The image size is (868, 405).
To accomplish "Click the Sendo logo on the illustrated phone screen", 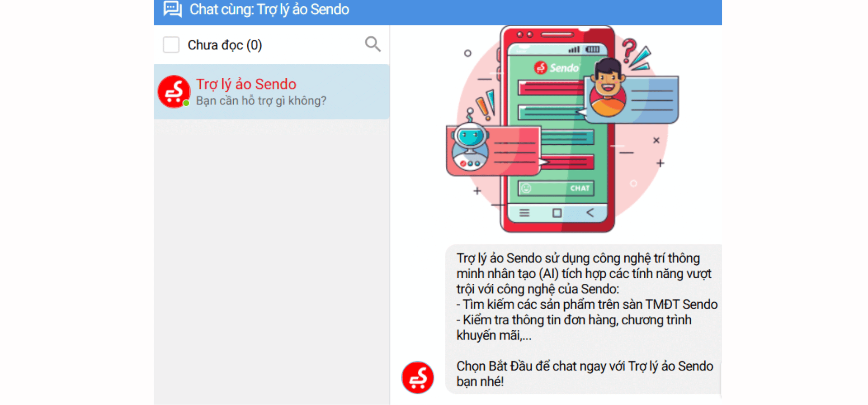I will [557, 68].
